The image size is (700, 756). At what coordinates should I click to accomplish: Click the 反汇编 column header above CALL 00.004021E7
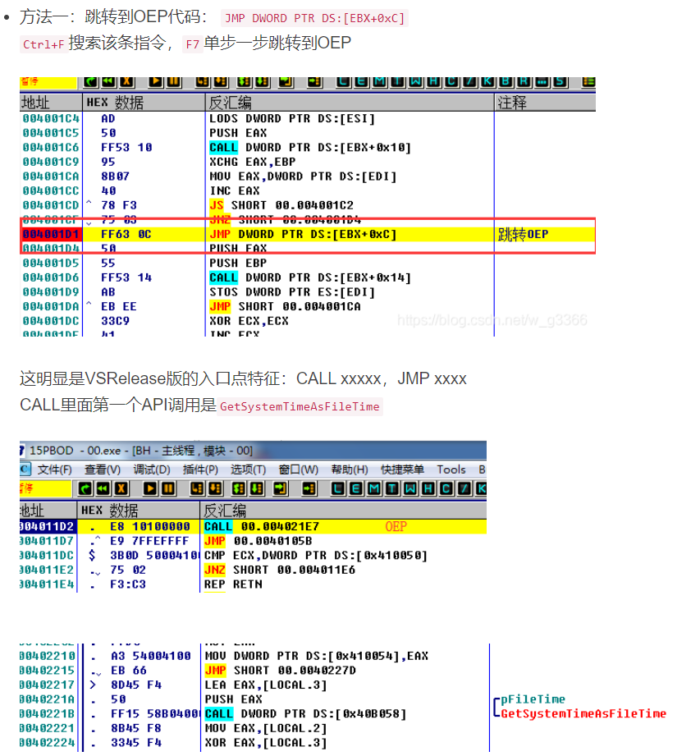343,510
